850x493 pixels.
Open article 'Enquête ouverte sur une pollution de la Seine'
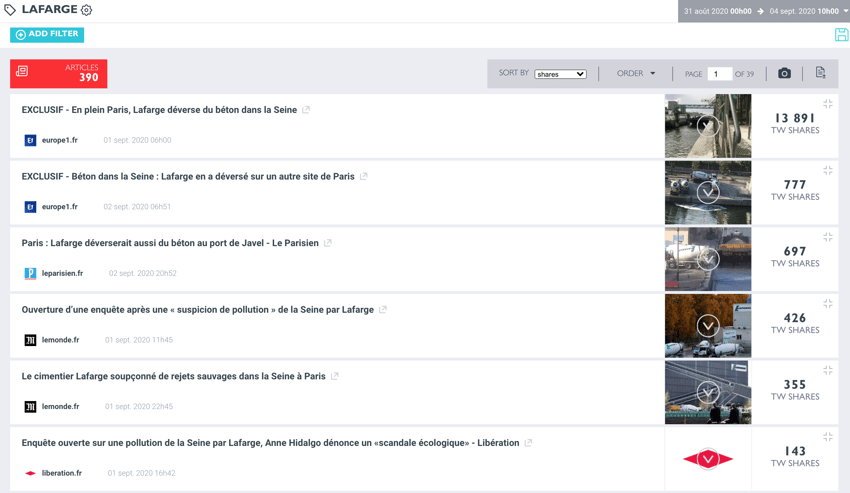pos(271,443)
